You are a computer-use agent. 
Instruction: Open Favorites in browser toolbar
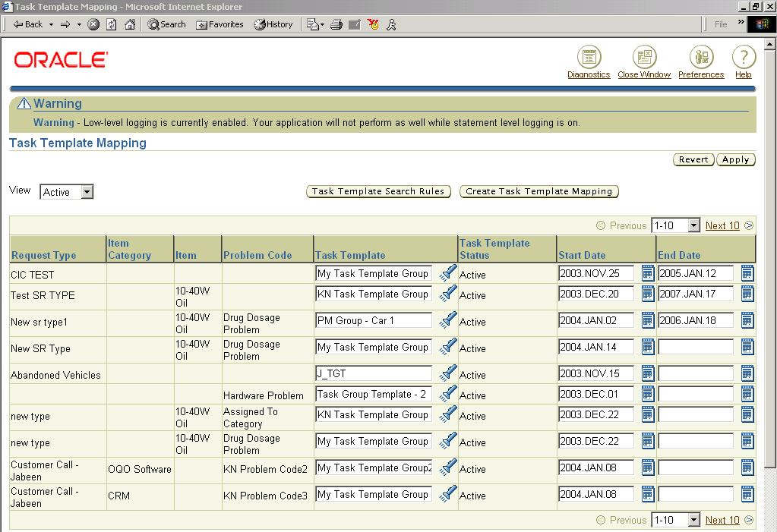point(220,24)
